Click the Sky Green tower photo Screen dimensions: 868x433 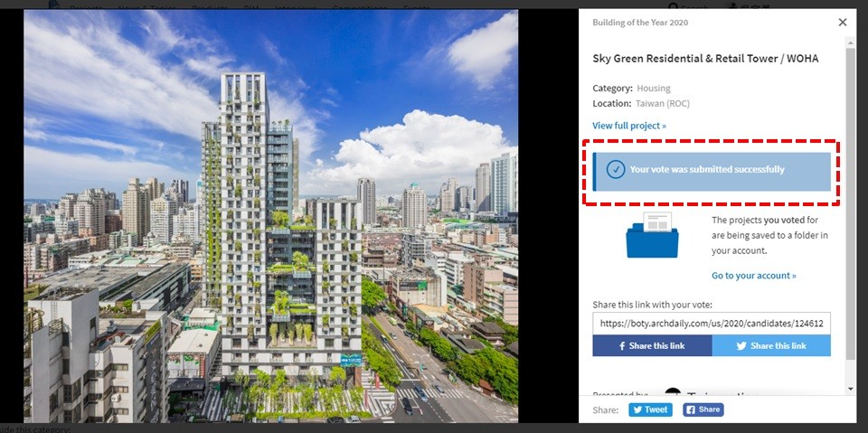(270, 217)
